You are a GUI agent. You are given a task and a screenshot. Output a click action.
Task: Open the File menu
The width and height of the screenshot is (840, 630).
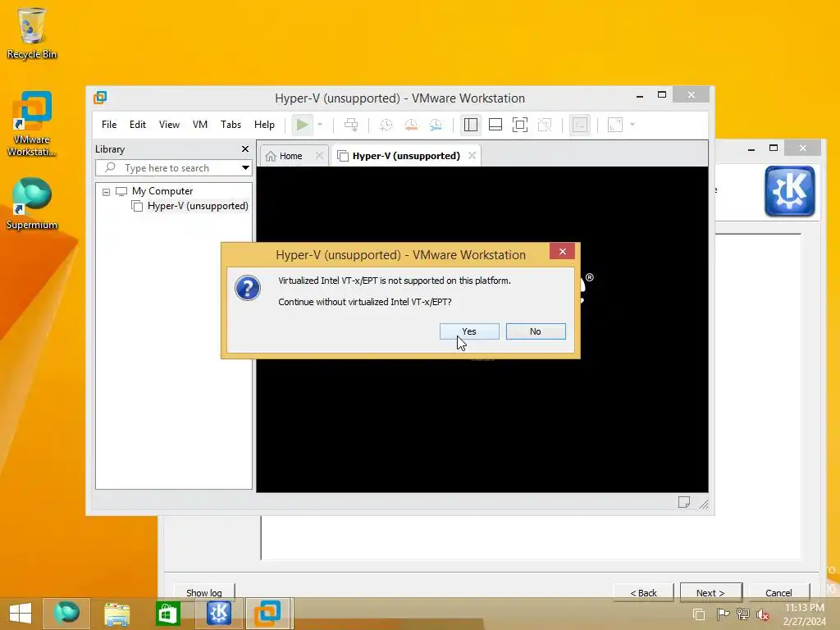tap(109, 125)
